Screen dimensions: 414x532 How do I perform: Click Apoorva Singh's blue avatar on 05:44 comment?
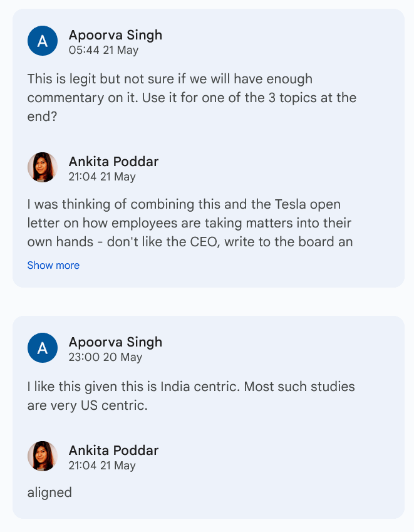pyautogui.click(x=43, y=41)
